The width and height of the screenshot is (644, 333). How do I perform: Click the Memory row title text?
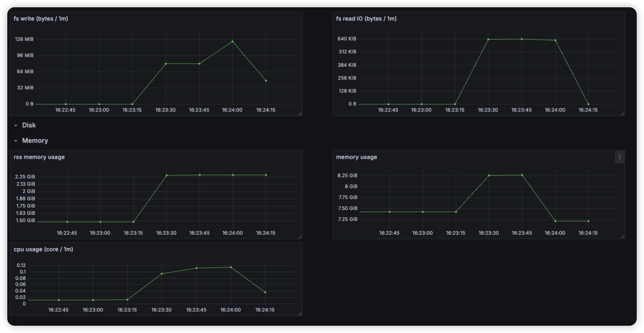(x=35, y=141)
